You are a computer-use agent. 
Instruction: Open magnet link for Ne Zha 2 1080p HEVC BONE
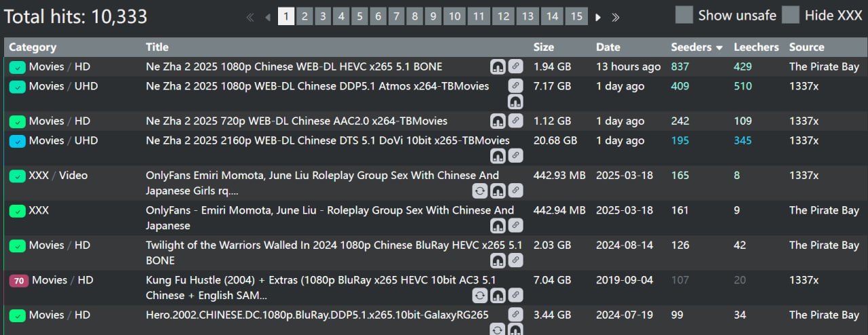click(498, 66)
